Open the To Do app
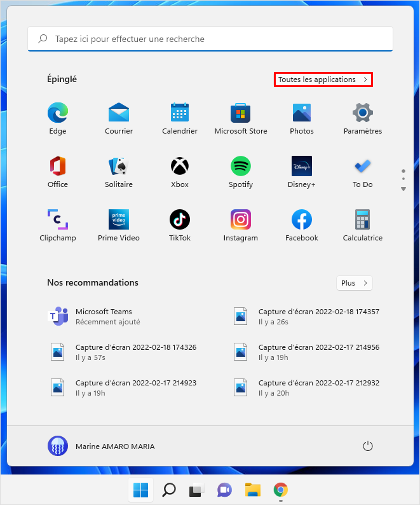Screen dimensions: 420x505 click(x=363, y=172)
